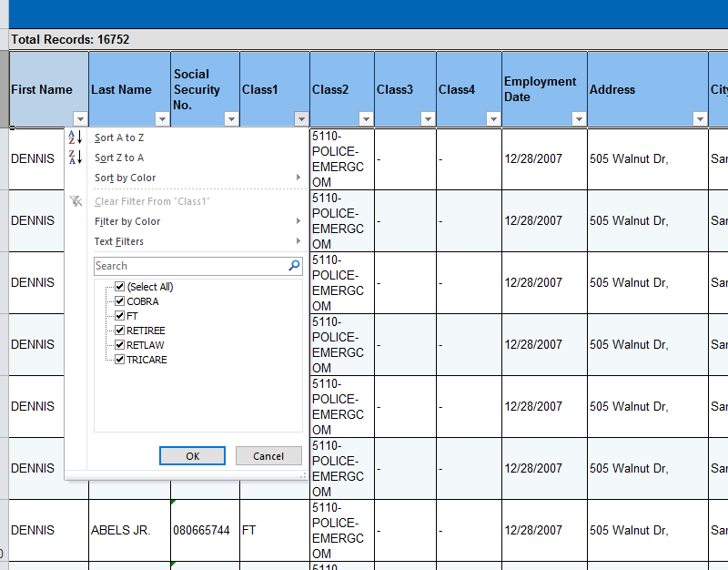Image resolution: width=728 pixels, height=570 pixels.
Task: Open the Last Name filter dropdown
Action: pos(162,119)
